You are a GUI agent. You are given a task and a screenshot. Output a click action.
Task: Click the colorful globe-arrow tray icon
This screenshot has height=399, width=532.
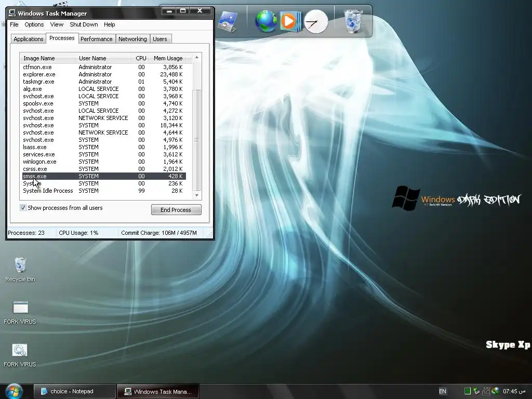495,391
